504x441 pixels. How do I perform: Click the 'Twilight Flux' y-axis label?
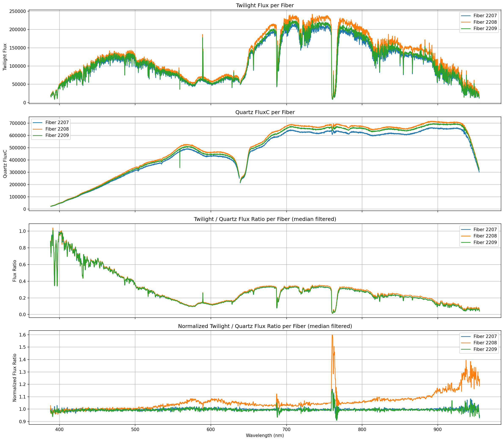pos(5,57)
